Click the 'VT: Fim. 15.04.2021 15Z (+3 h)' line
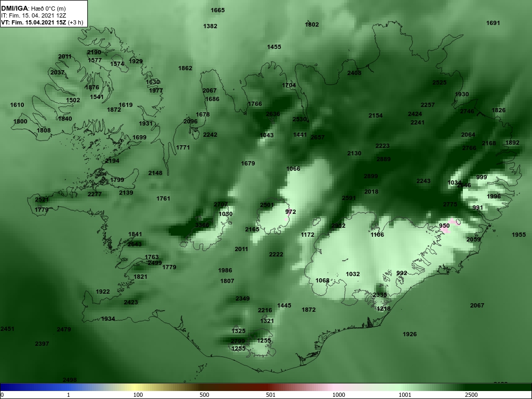 click(x=42, y=22)
